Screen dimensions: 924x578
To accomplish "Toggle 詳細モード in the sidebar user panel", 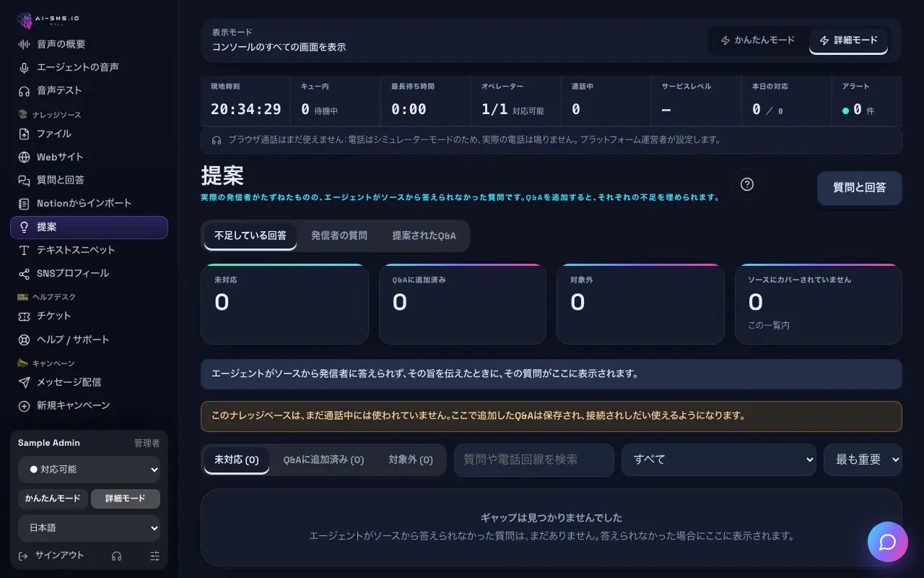I will tap(126, 499).
